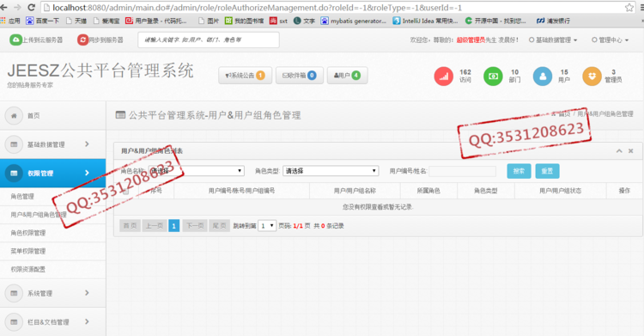This screenshot has height=336, width=644.
Task: Select page 1 in pagination
Action: (173, 226)
